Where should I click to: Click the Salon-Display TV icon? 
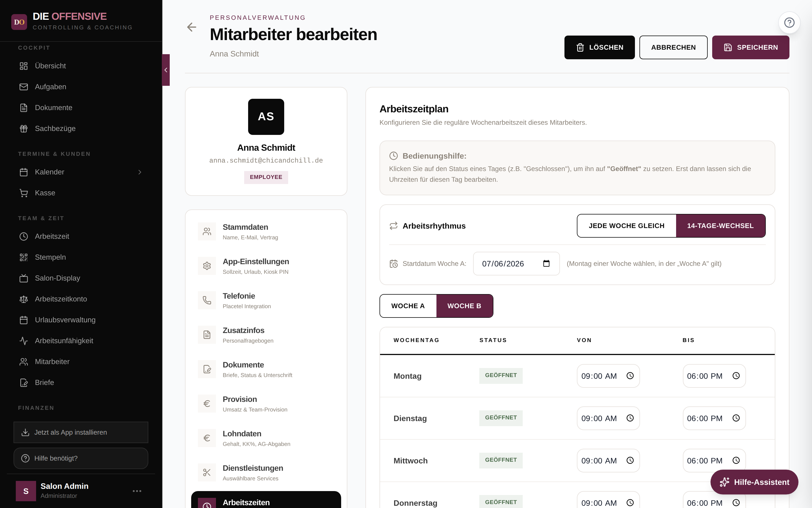(x=23, y=278)
